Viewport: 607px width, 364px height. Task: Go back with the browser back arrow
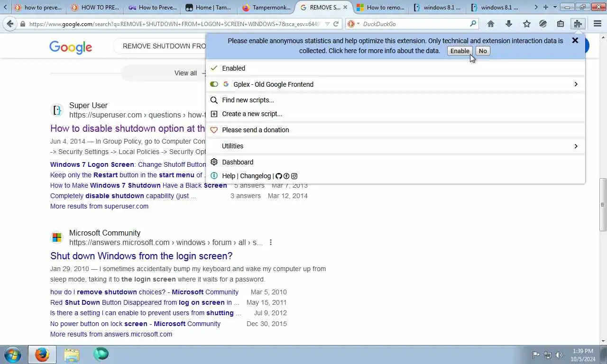[x=10, y=24]
